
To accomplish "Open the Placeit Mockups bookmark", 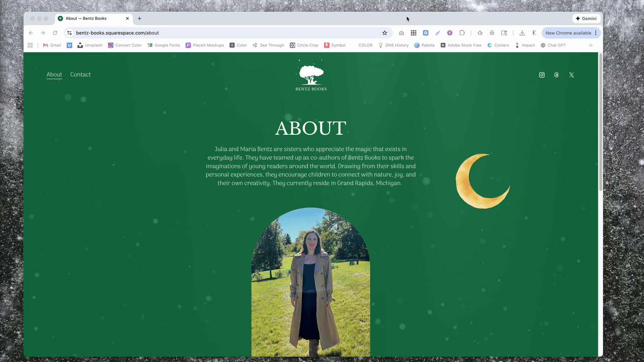I will (x=204, y=45).
